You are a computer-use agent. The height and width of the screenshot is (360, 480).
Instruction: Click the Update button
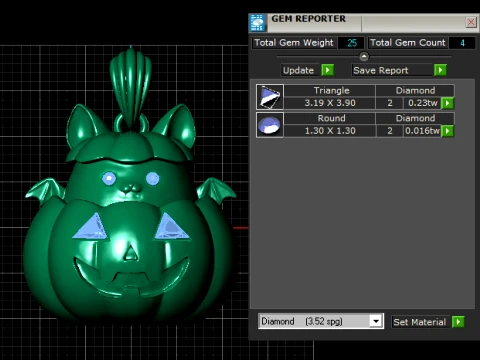(x=299, y=70)
